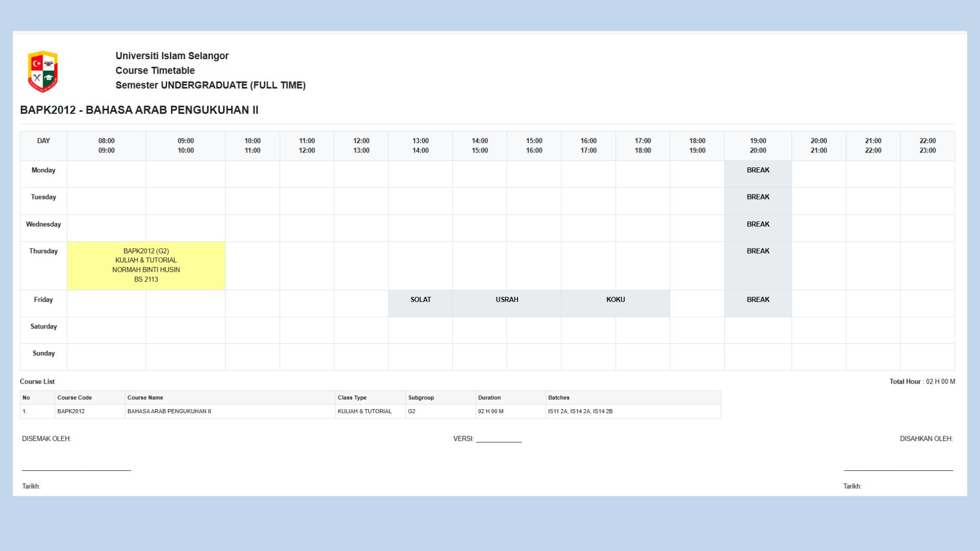
Task: Click the VERSI input line
Action: [x=498, y=440]
